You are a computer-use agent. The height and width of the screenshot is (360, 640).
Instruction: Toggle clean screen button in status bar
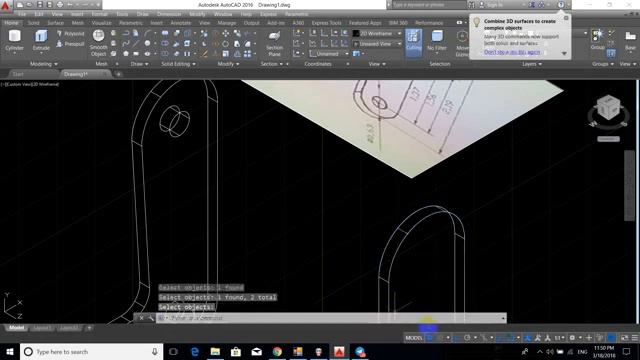click(x=624, y=338)
